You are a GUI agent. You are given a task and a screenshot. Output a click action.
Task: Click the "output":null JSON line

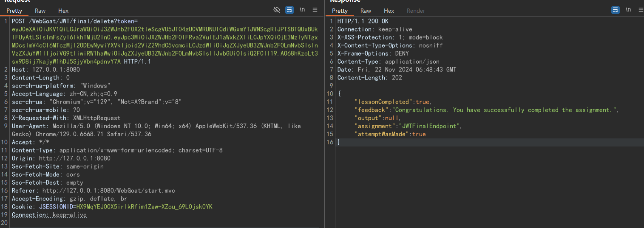377,118
